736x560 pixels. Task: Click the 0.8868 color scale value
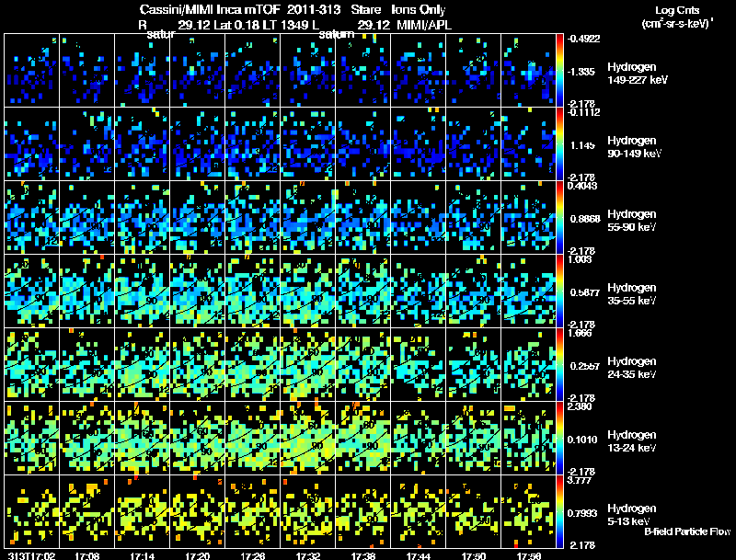pyautogui.click(x=585, y=219)
